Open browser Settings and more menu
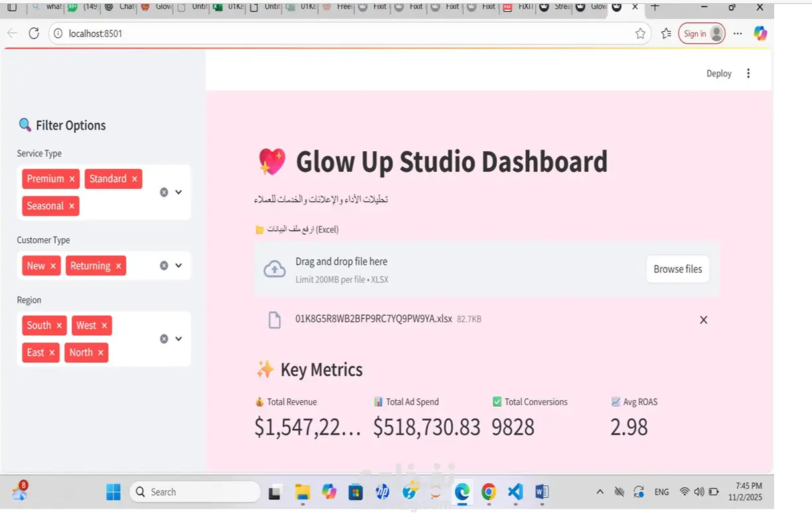Screen dimensions: 812x513 (738, 33)
